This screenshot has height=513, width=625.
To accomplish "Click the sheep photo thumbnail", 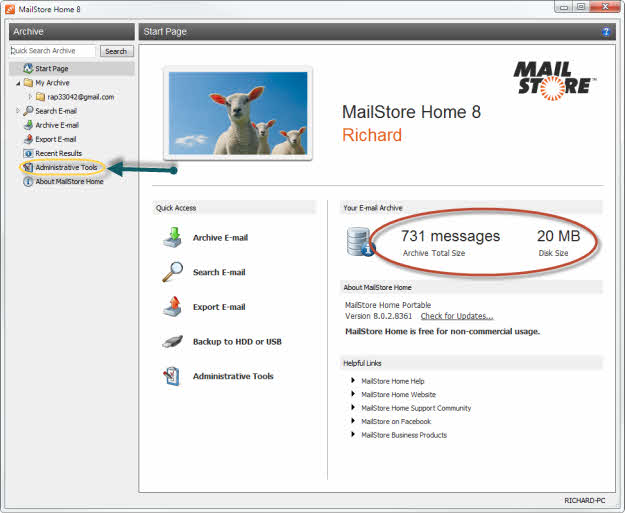I will pyautogui.click(x=238, y=113).
